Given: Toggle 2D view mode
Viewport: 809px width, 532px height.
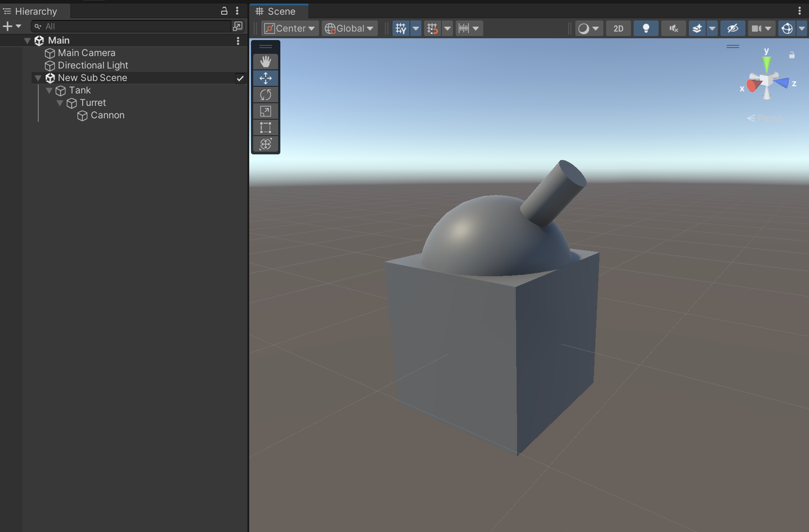Looking at the screenshot, I should pyautogui.click(x=618, y=28).
